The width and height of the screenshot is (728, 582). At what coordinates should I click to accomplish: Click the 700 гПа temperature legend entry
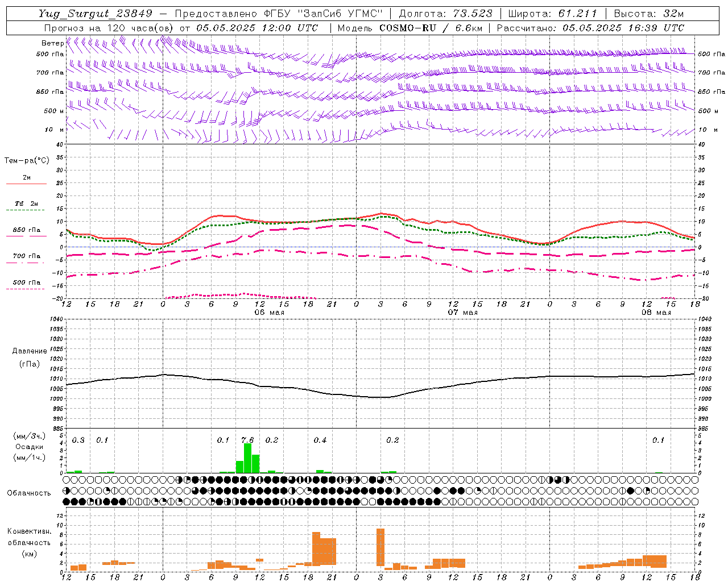(27, 256)
